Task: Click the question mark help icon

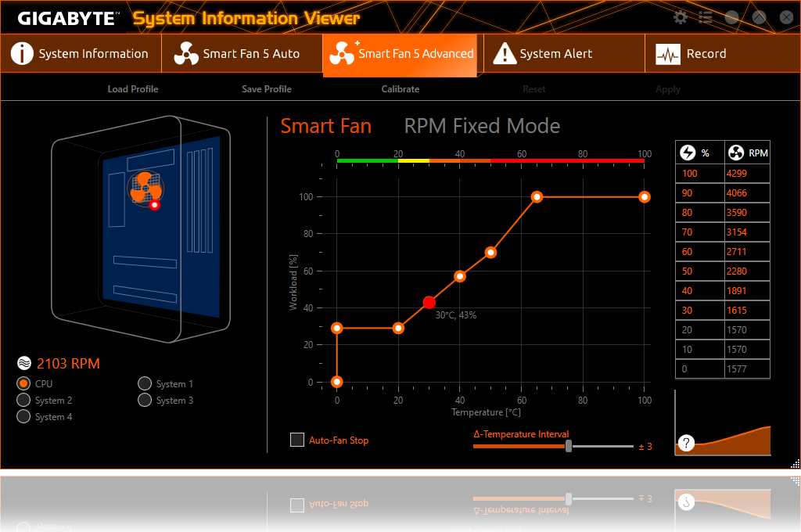Action: click(687, 444)
